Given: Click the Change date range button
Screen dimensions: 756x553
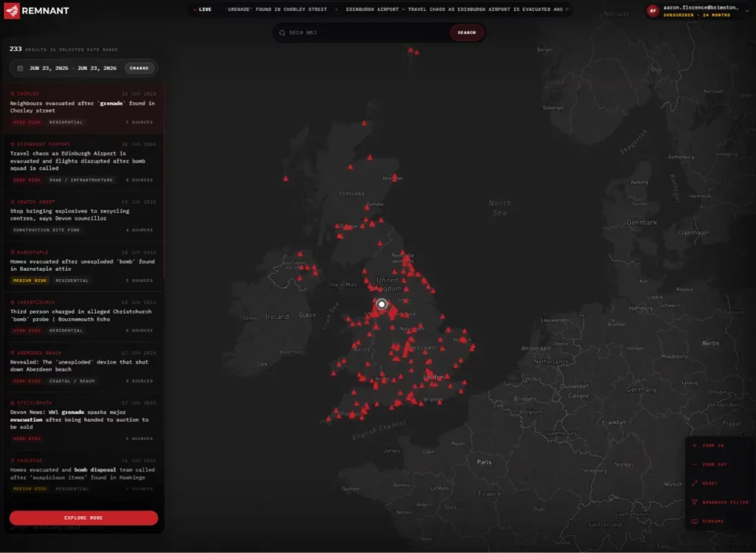Looking at the screenshot, I should 140,68.
